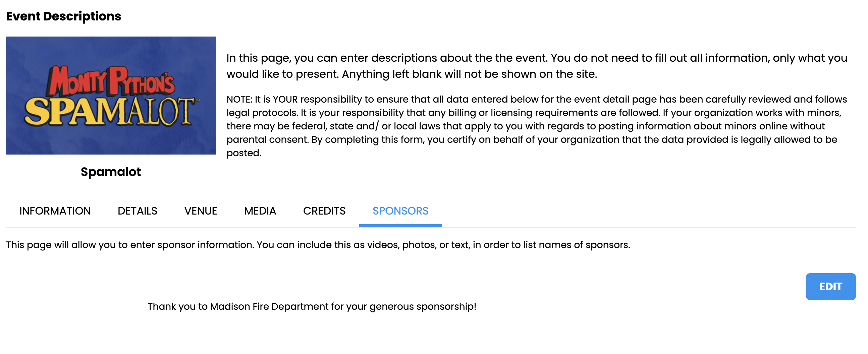Click the Spamalot event title below the image
The width and height of the screenshot is (868, 354).
click(x=111, y=172)
